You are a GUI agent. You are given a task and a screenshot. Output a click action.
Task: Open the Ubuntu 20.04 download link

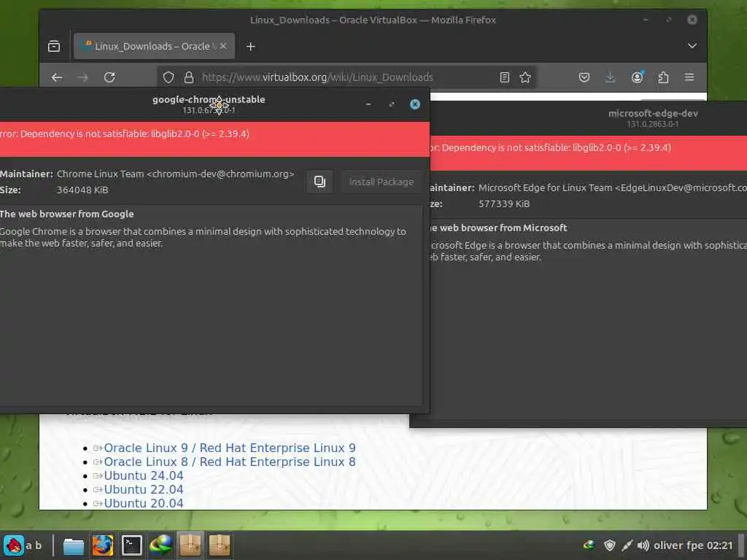coord(144,503)
